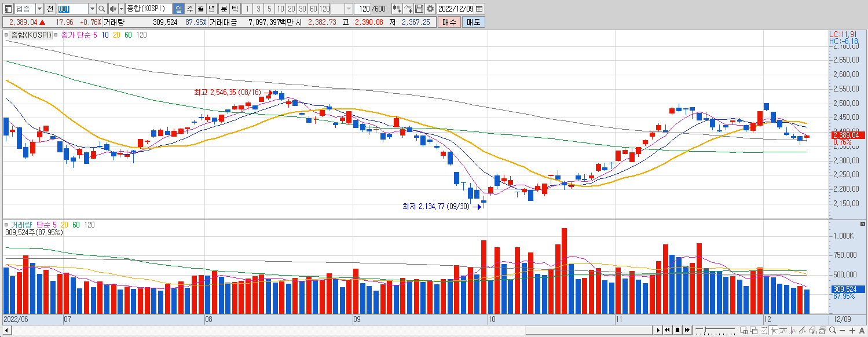
Task: Open the custom interval dropdown arrow
Action: pyautogui.click(x=349, y=9)
